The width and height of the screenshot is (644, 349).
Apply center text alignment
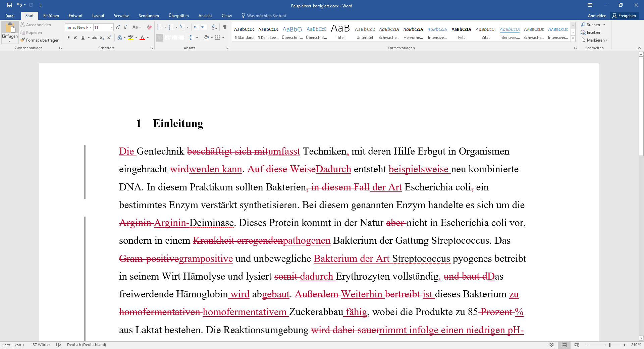167,38
